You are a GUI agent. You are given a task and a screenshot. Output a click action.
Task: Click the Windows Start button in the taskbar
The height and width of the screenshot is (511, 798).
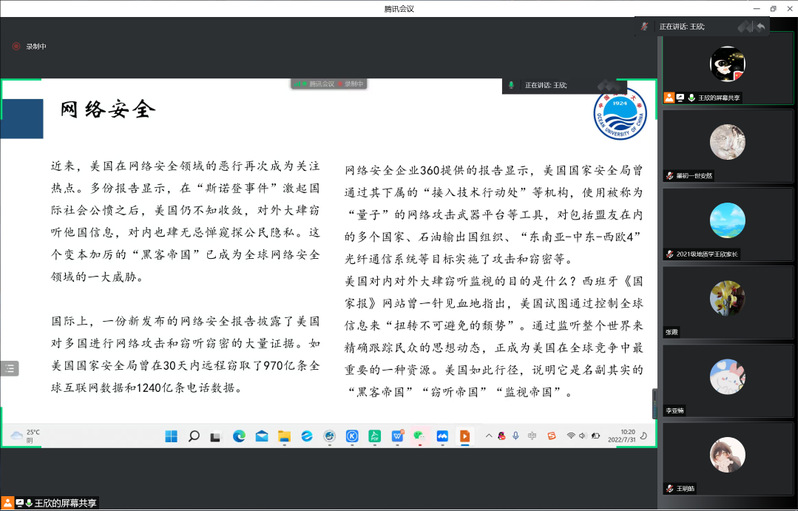(x=170, y=436)
